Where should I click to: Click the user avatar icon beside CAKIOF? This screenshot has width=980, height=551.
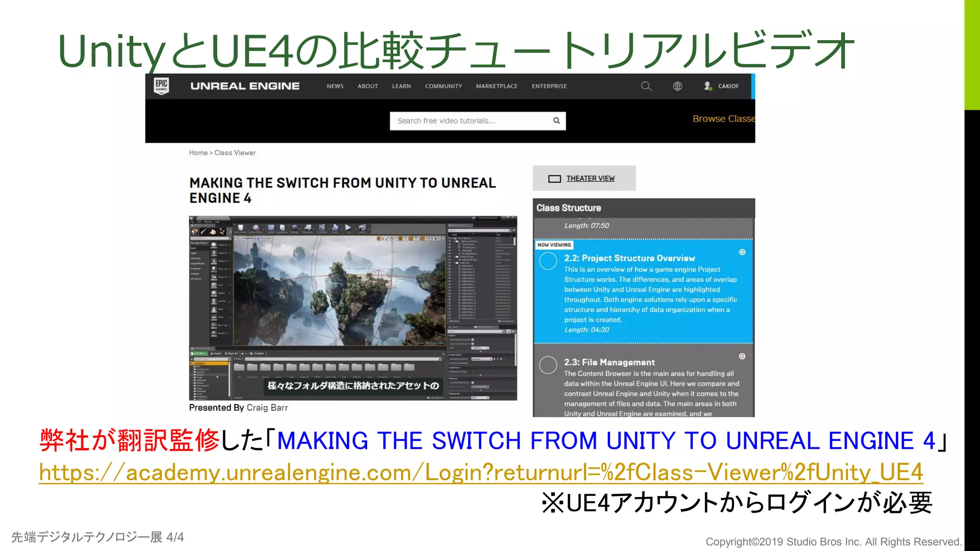[708, 86]
